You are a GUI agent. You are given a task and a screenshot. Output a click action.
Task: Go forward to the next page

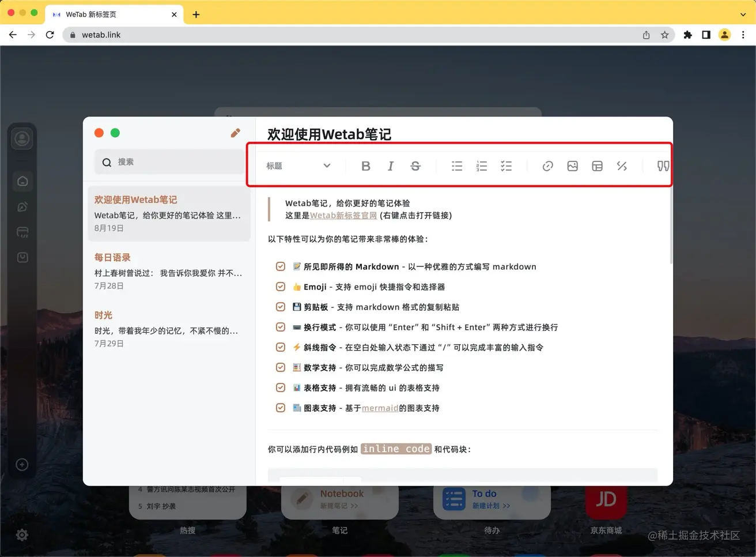(x=31, y=35)
